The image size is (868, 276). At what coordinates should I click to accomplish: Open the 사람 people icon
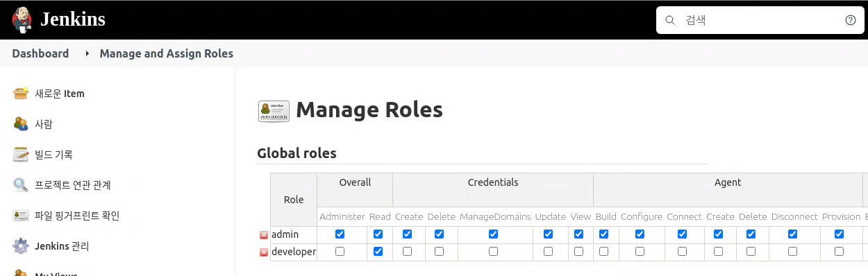pyautogui.click(x=21, y=123)
